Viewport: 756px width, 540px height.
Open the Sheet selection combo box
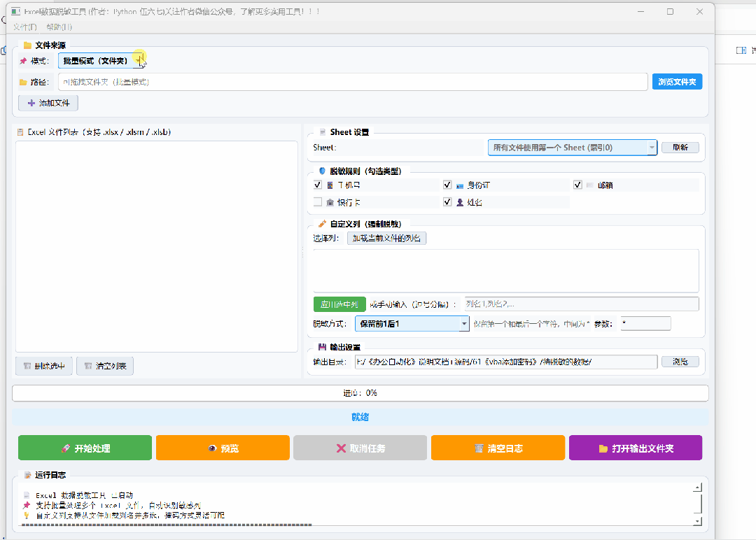click(x=573, y=148)
